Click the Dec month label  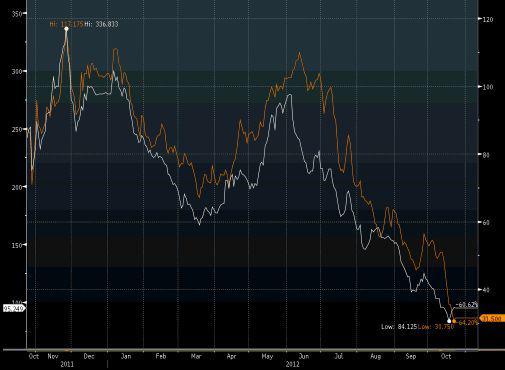tap(89, 356)
